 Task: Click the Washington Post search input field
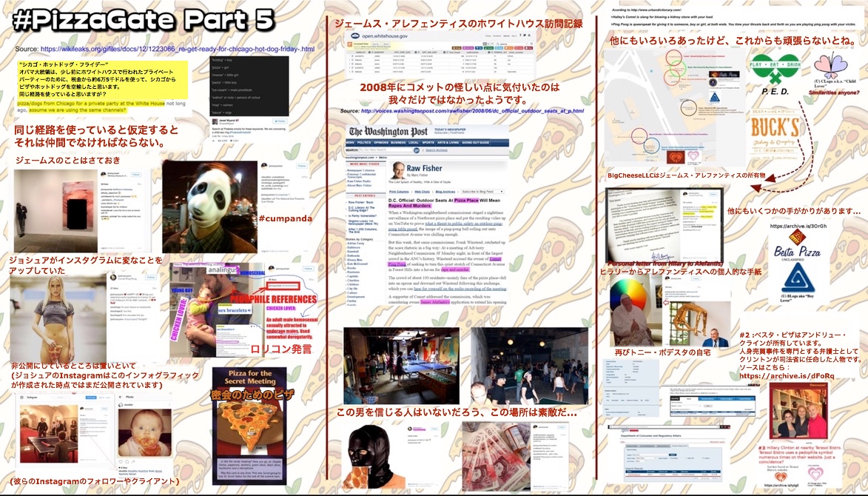tap(386, 150)
